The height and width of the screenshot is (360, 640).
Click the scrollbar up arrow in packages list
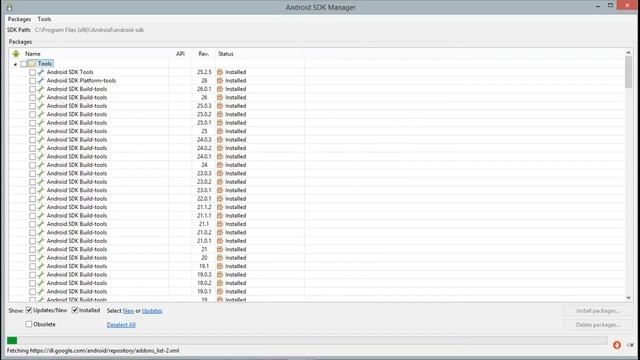click(629, 52)
